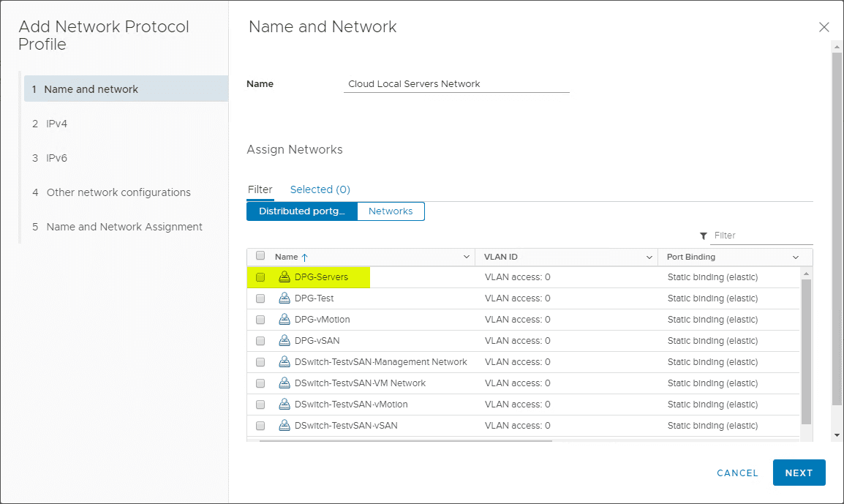Click the DPG-Test portgroup icon

click(285, 298)
